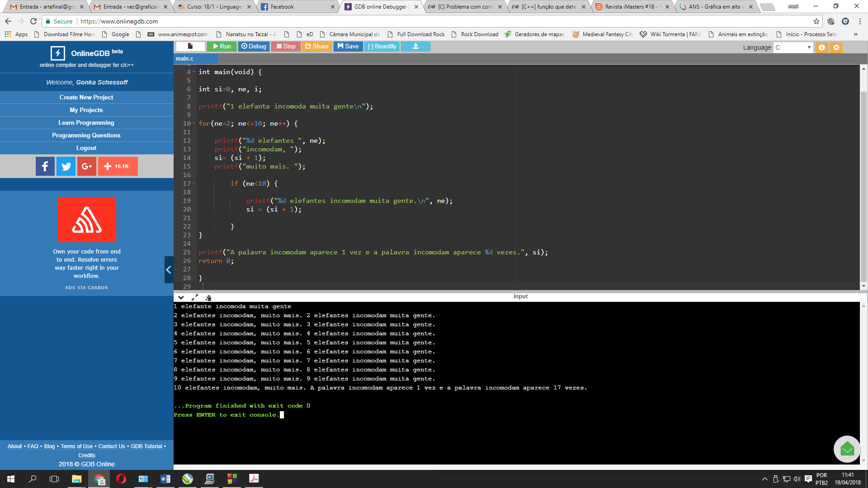
Task: Share on Facebook using the blue f icon
Action: (x=45, y=166)
